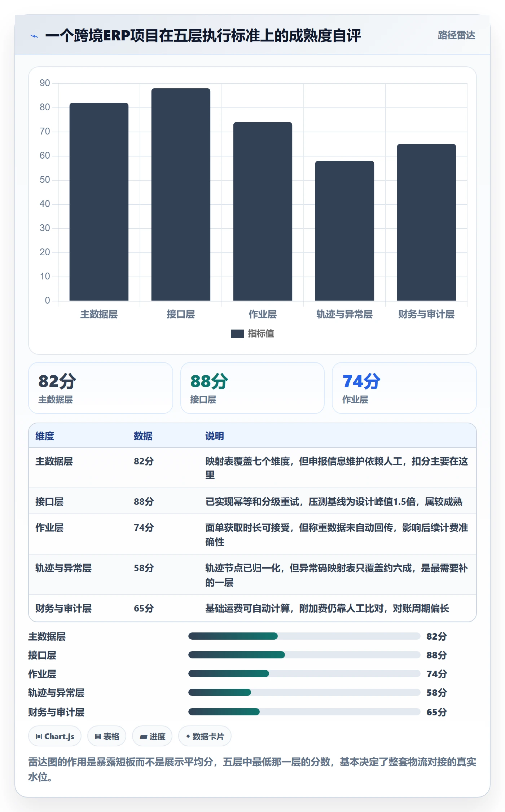
Task: Select the 作业层 bar in the chart
Action: click(x=263, y=211)
